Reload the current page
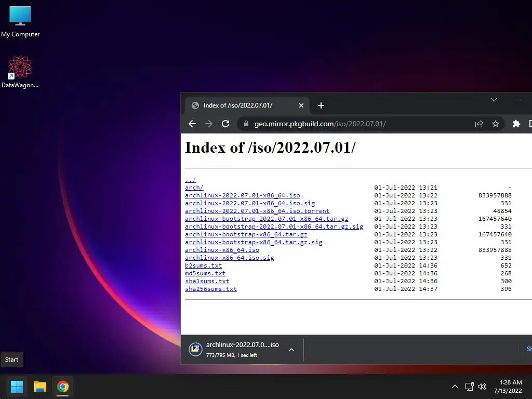 [x=225, y=124]
